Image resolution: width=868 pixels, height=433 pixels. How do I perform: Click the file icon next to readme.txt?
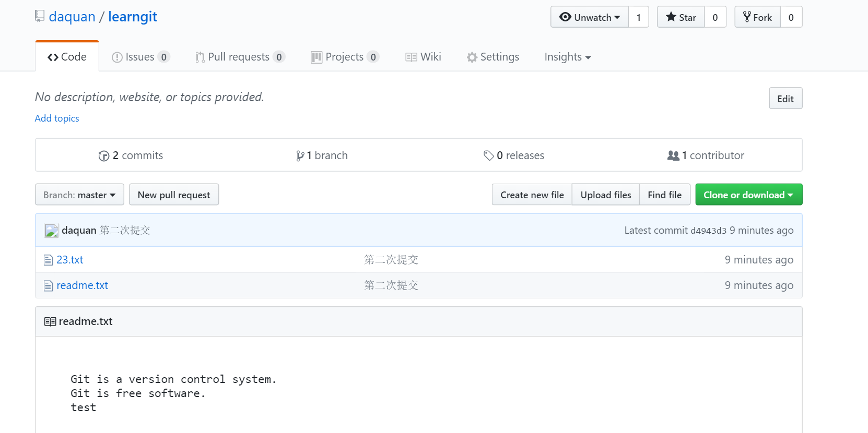click(49, 285)
